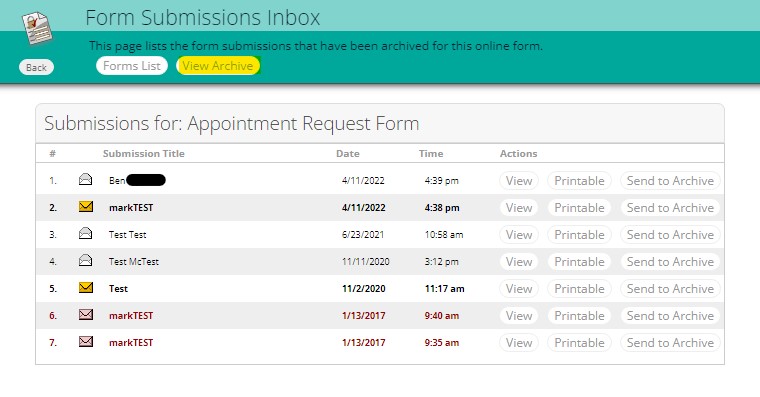Open printable version of row 2 markTEST
The image size is (760, 397).
pos(579,208)
